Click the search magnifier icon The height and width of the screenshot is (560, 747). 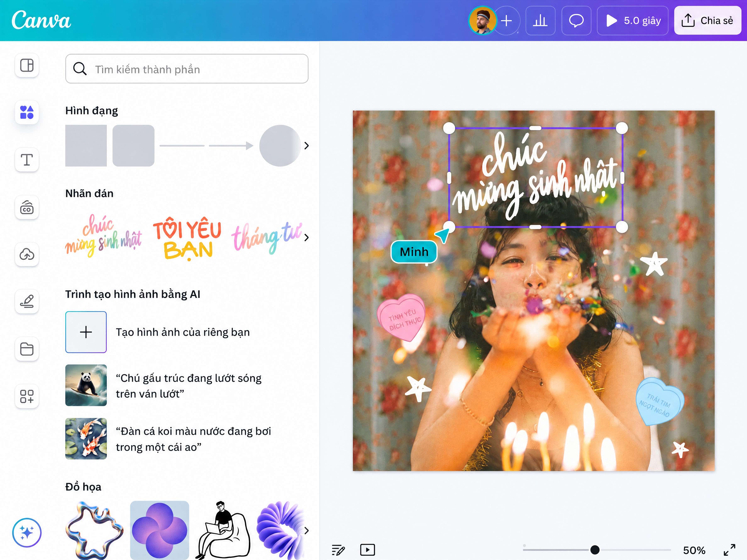pyautogui.click(x=80, y=69)
